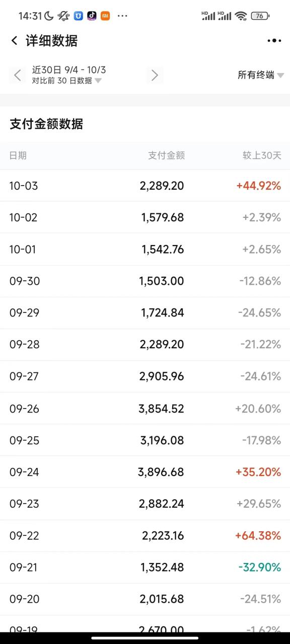290x644 pixels.
Task: Tap the Wi-Fi status icon
Action: 241,16
